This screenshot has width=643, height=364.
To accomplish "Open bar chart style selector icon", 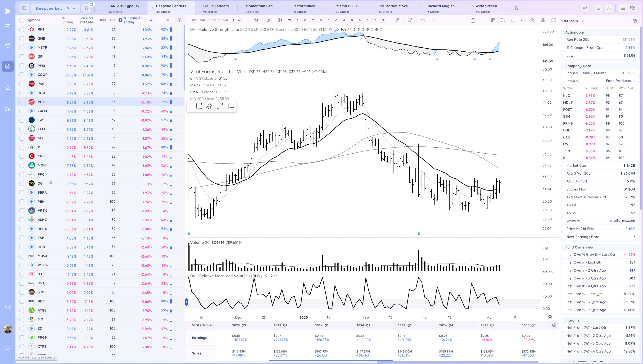I will [256, 20].
